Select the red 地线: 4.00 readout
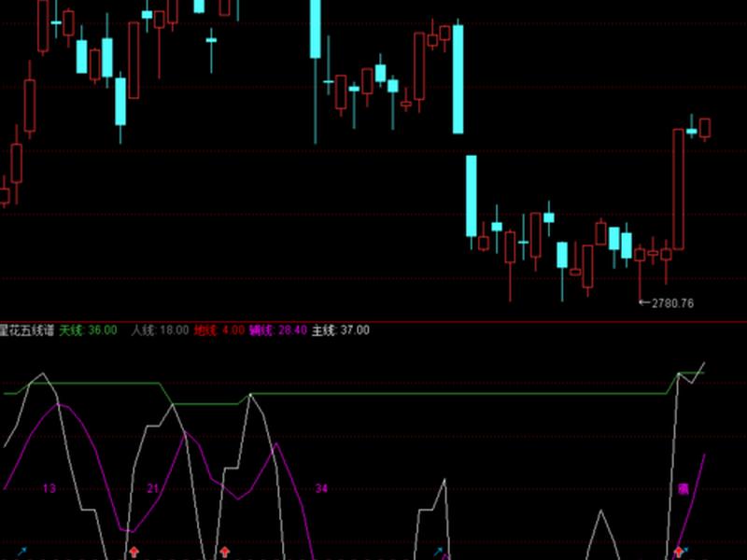747x560 pixels. [219, 330]
